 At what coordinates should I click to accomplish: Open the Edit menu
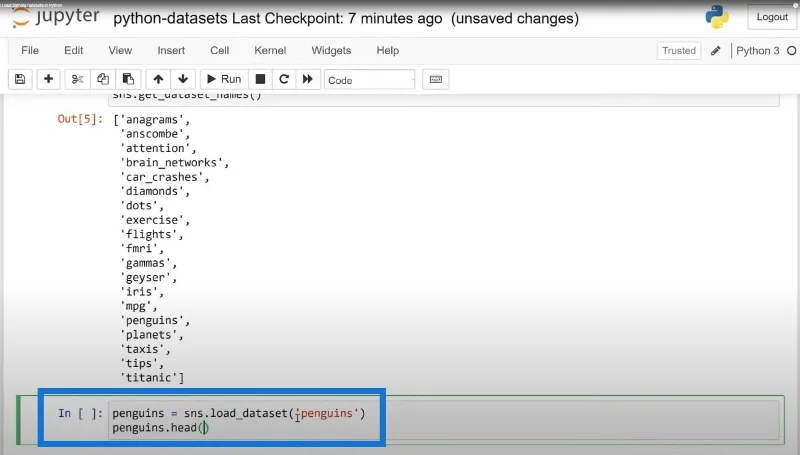click(x=73, y=50)
